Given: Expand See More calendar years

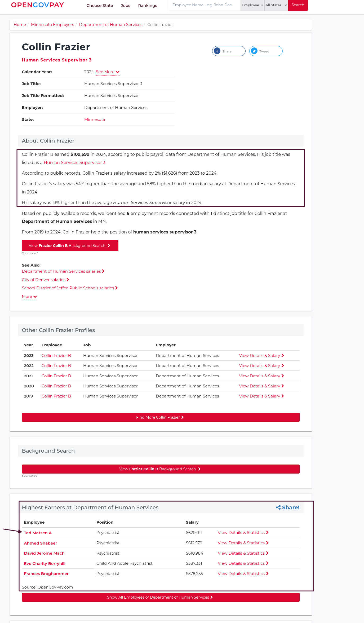Looking at the screenshot, I should point(108,72).
